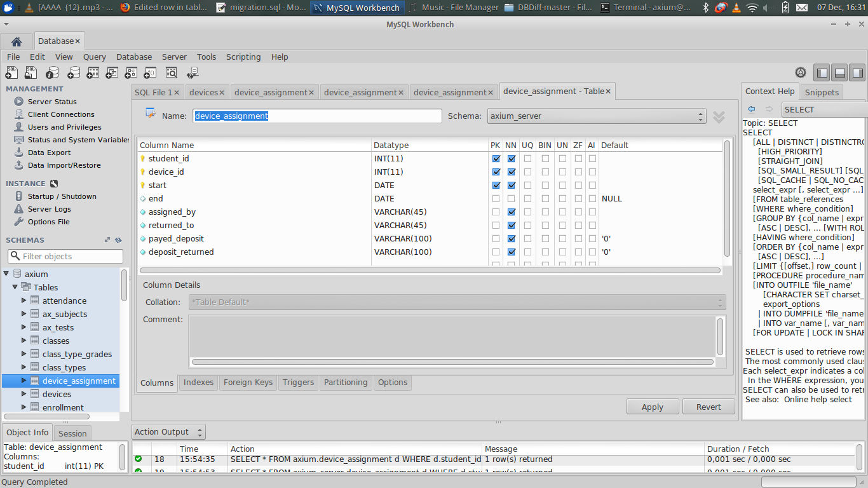Open the Context Help topic SELECT dropdown
This screenshot has width=868, height=488.
tap(824, 109)
